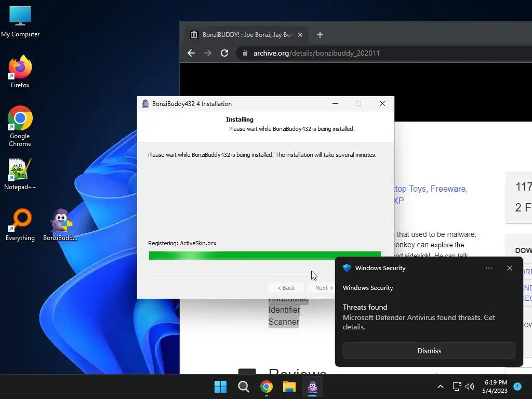Open the Windows Start menu
Image resolution: width=532 pixels, height=399 pixels.
(x=220, y=387)
